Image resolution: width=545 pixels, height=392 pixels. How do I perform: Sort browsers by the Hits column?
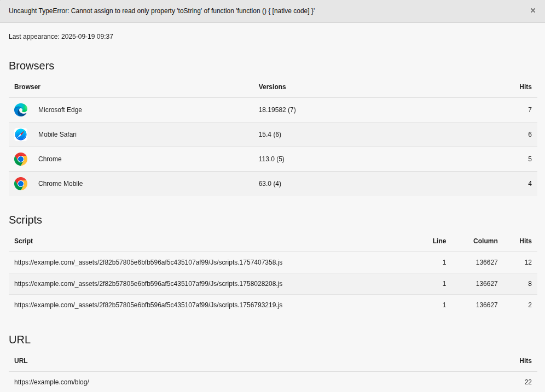point(525,87)
